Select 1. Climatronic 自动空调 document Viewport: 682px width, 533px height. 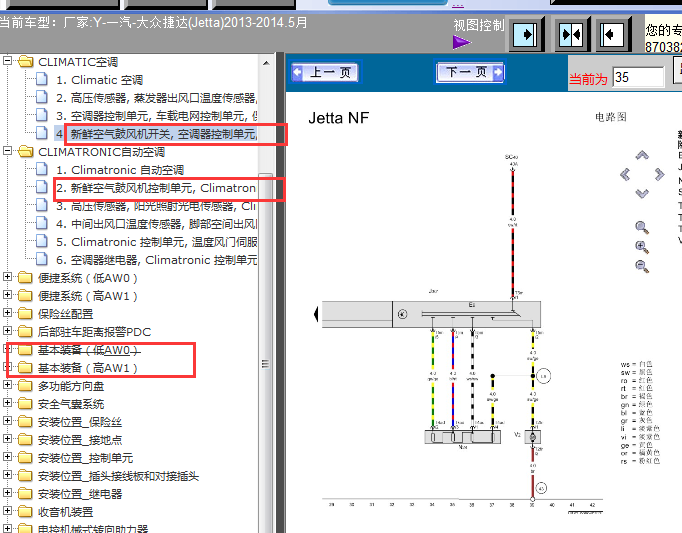point(120,170)
